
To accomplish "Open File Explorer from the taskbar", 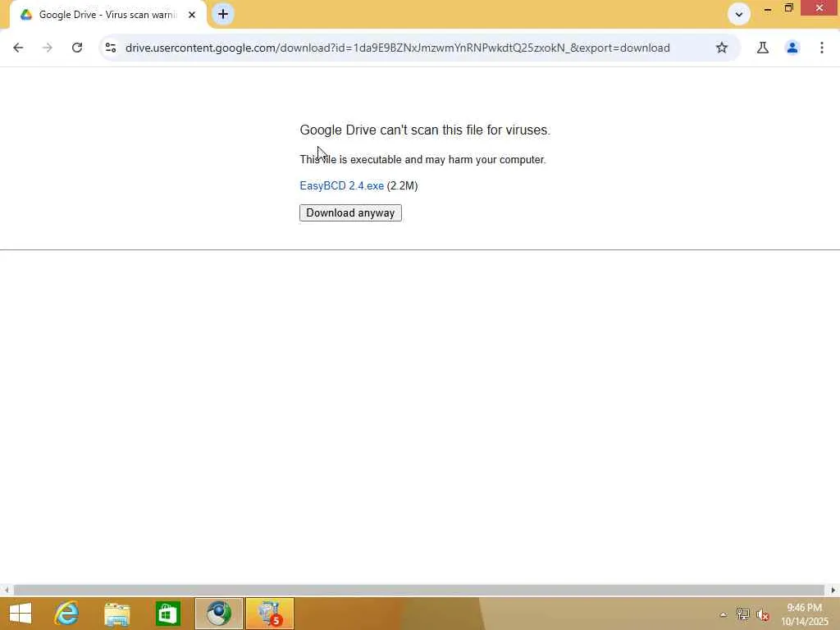I will coord(117,614).
